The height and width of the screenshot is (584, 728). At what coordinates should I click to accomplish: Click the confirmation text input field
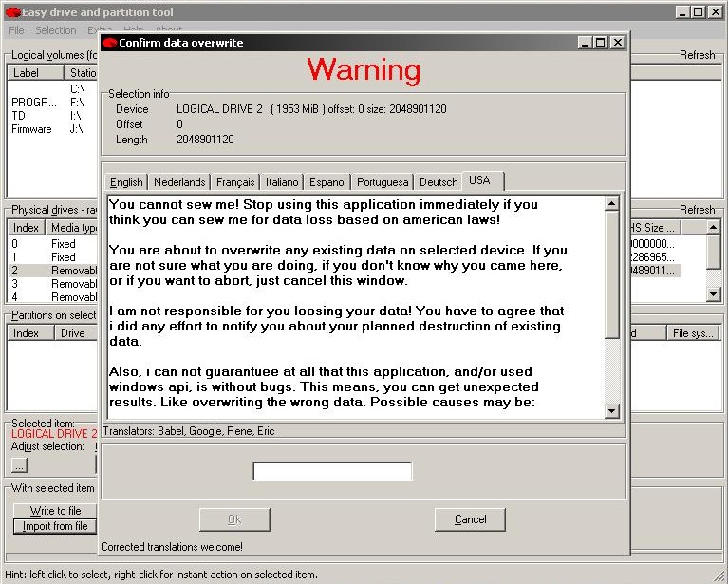332,472
